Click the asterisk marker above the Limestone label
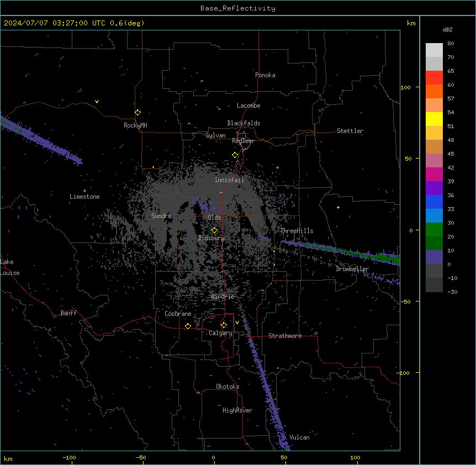The width and height of the screenshot is (476, 465). point(84,191)
